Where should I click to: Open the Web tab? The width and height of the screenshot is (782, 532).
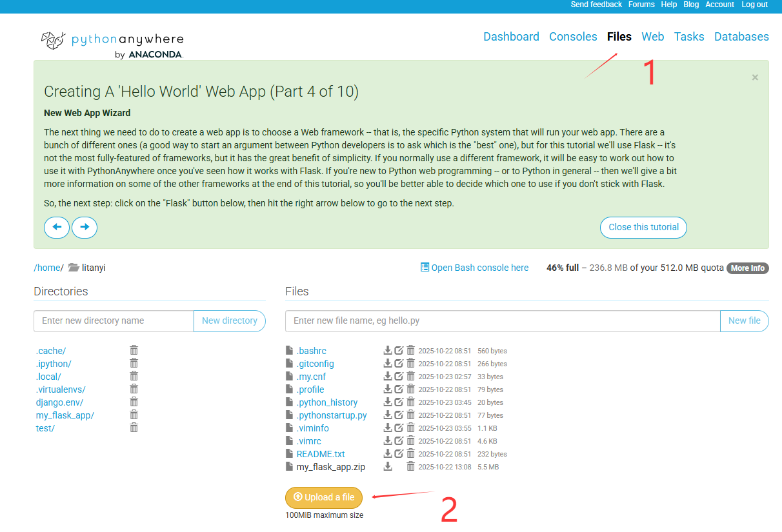click(x=653, y=37)
